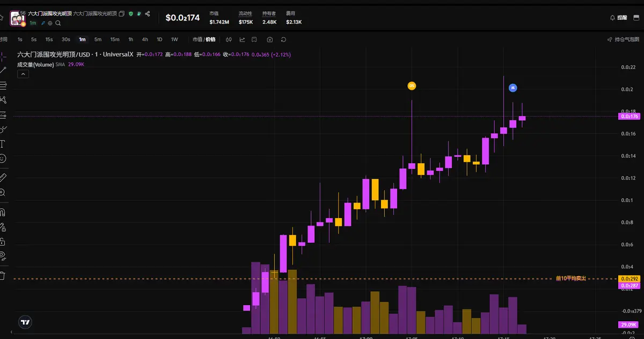Switch to 市值 market cap view
The width and height of the screenshot is (644, 339).
pyautogui.click(x=197, y=39)
